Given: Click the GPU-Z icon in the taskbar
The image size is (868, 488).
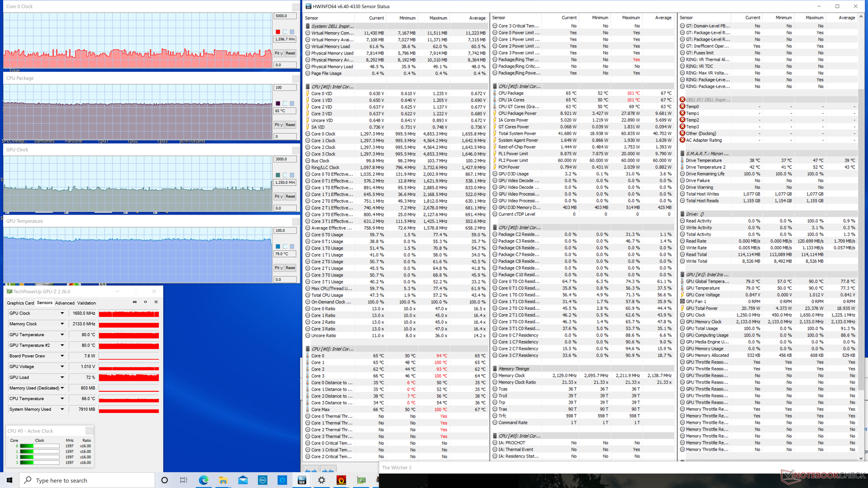Looking at the screenshot, I should pyautogui.click(x=361, y=480).
